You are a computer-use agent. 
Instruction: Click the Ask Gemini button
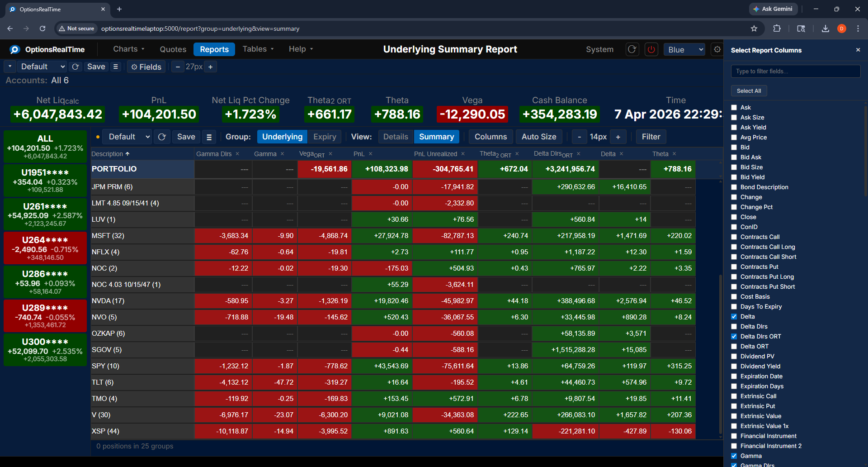pos(773,9)
